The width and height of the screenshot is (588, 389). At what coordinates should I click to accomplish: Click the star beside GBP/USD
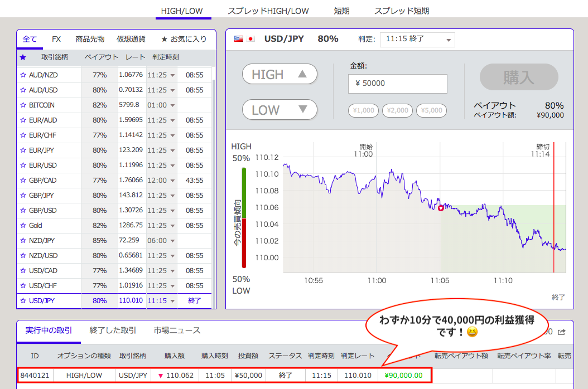(23, 211)
